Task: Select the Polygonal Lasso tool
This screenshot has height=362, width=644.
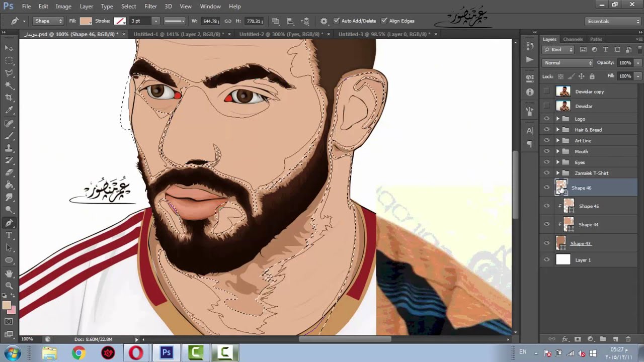Action: [9, 73]
